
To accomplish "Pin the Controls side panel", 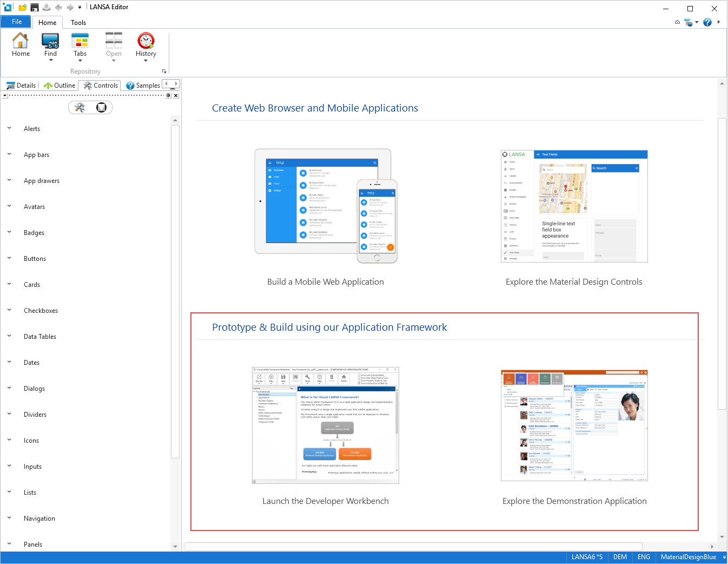I will (168, 95).
